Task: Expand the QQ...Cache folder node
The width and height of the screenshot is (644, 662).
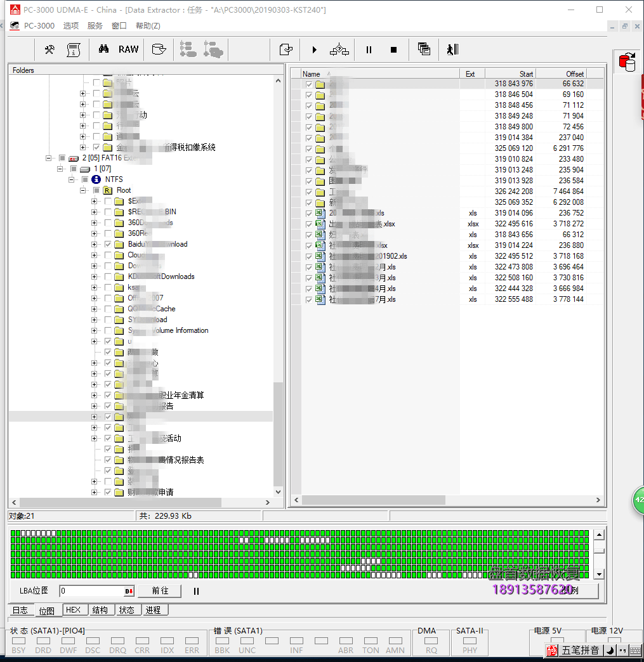Action: (95, 309)
